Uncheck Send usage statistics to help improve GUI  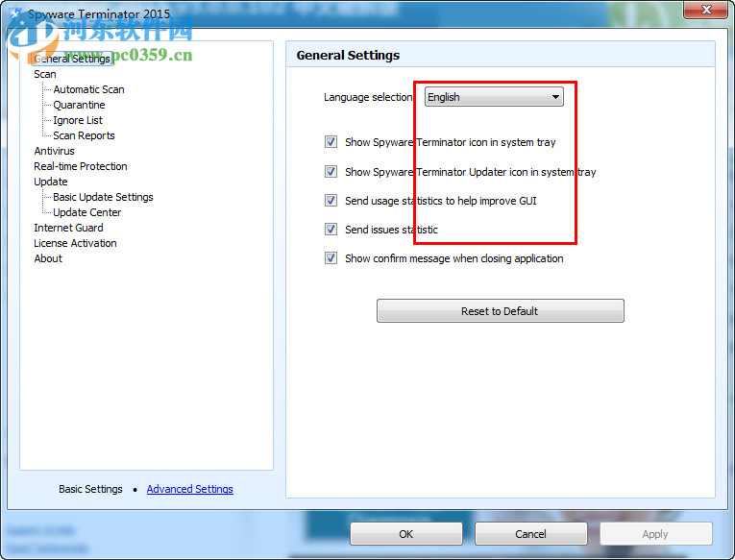tap(331, 201)
